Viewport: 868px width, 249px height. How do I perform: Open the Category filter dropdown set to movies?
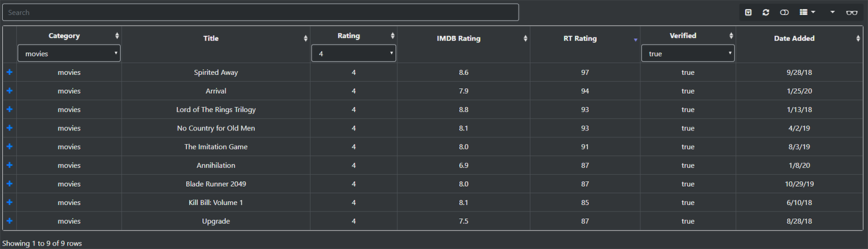(69, 54)
